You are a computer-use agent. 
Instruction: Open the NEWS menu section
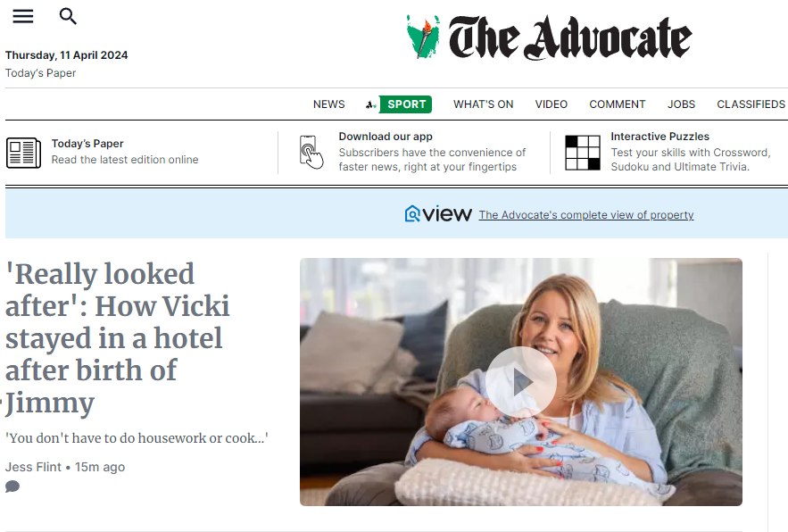(328, 104)
